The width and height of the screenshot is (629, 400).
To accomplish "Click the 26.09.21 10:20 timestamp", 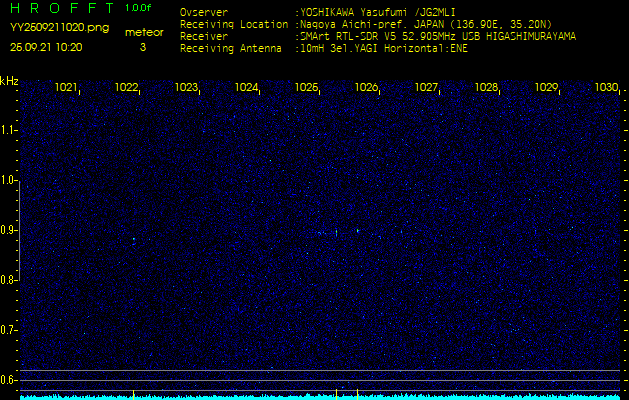I will (46, 47).
